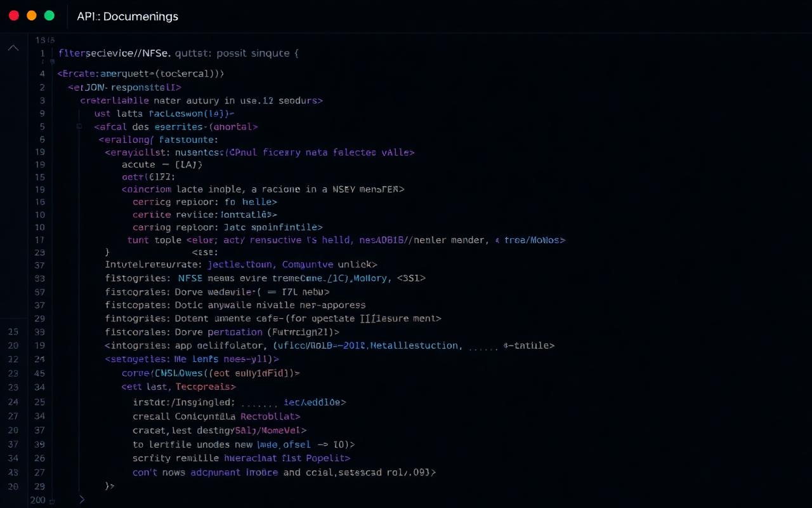
Task: Click the line beginning 'creterliahlle nater'
Action: (202, 100)
